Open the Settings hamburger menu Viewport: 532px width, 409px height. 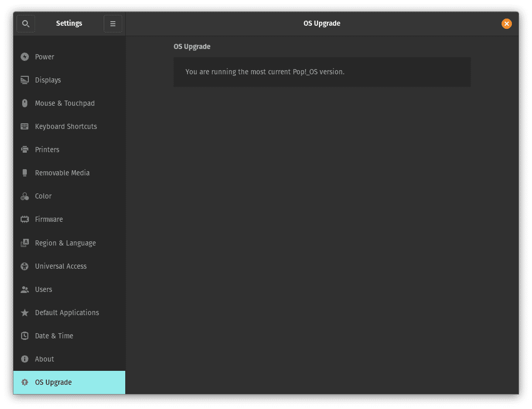(113, 24)
